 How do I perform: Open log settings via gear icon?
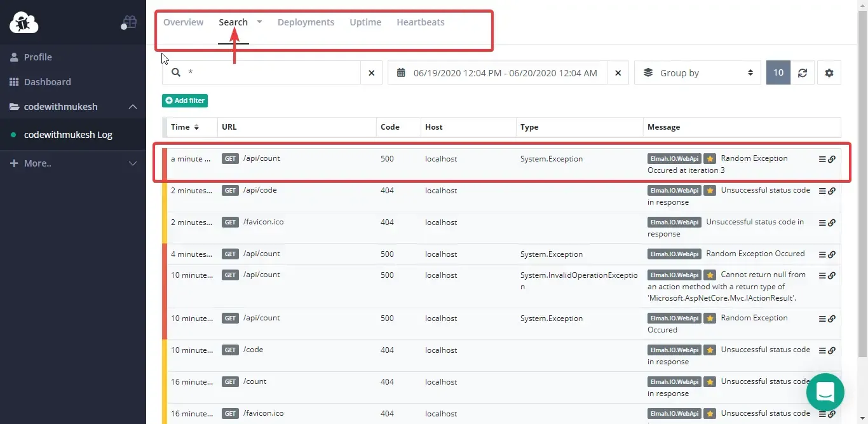point(829,72)
